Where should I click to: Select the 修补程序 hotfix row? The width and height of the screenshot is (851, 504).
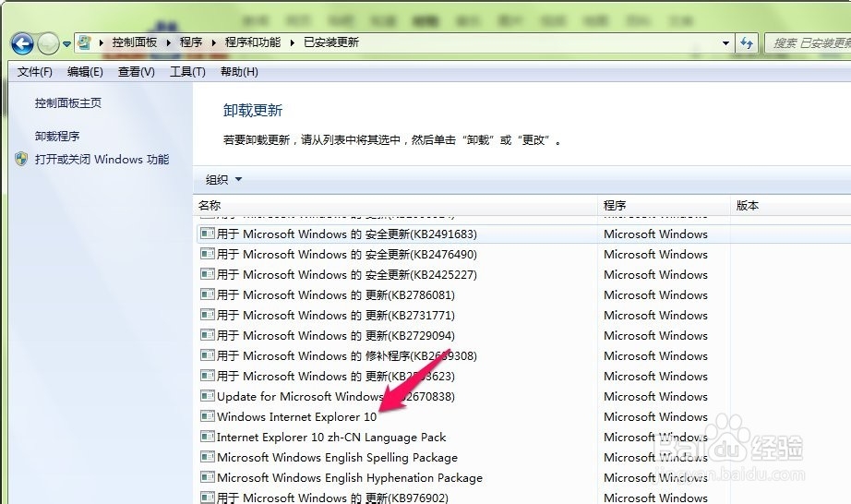click(x=522, y=356)
